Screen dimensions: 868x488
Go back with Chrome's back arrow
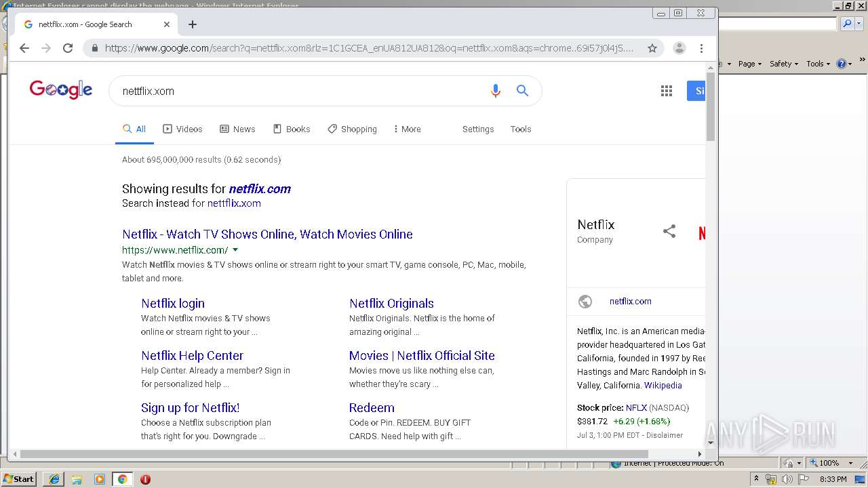click(x=24, y=48)
